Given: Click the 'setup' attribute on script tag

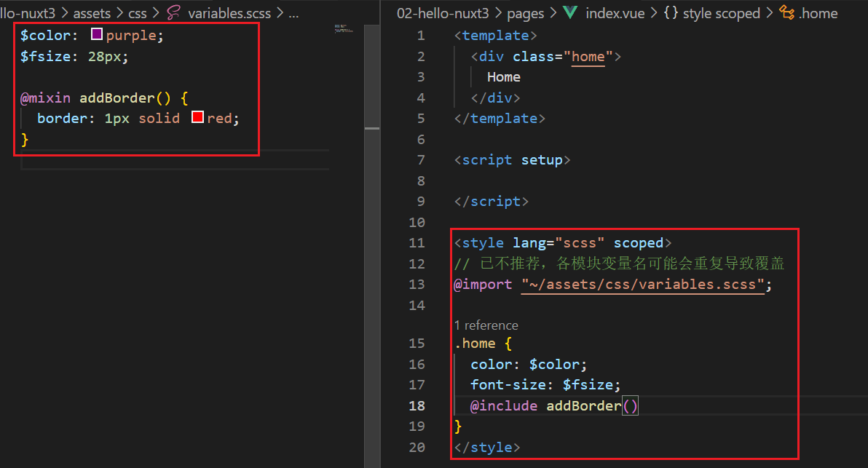Looking at the screenshot, I should 542,160.
